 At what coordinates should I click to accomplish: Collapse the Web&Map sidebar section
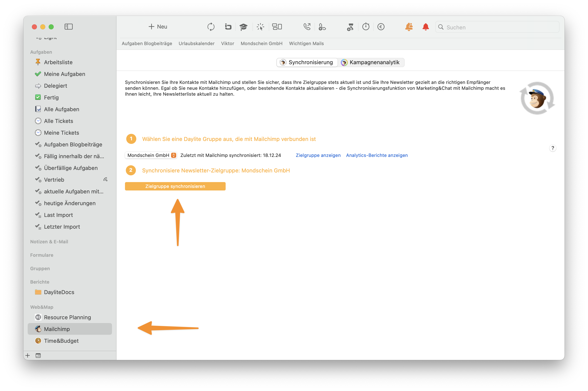pos(42,307)
